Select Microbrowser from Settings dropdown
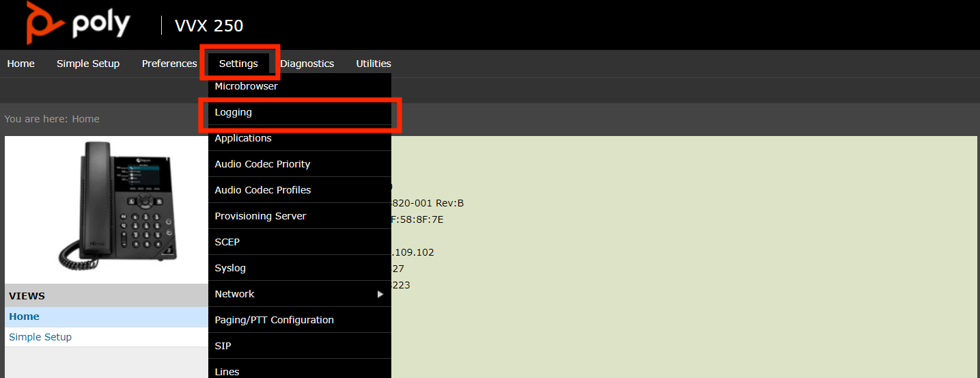Viewport: 980px width, 378px height. coord(300,86)
